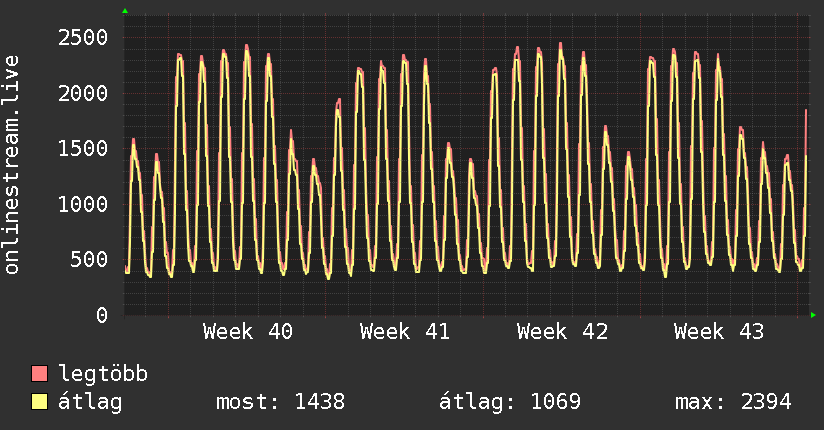824x430 pixels.
Task: Click the 1000 y-axis value label
Action: coord(83,204)
